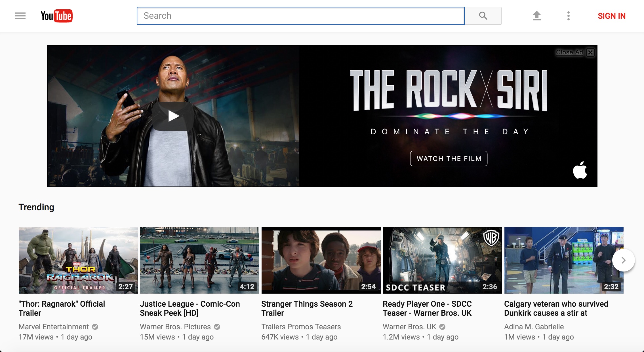Click the WATCH THE FILM button

tap(449, 158)
